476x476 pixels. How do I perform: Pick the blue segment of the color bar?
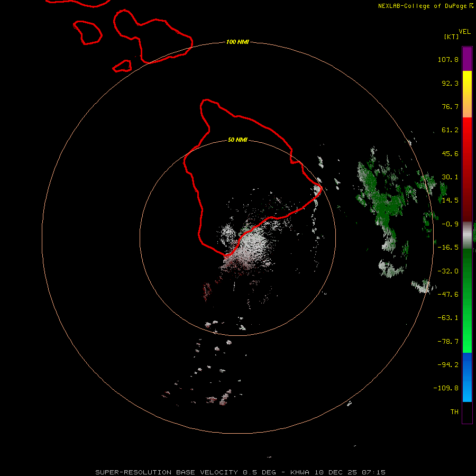(x=467, y=377)
